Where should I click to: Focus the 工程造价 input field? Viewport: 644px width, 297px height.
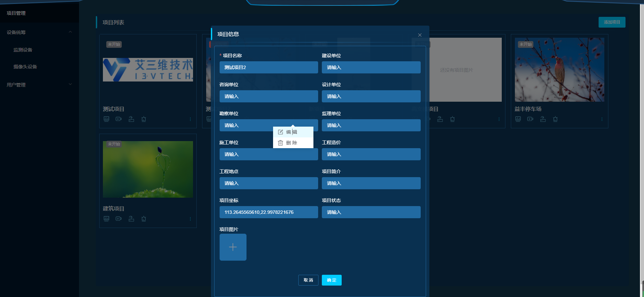tap(371, 154)
